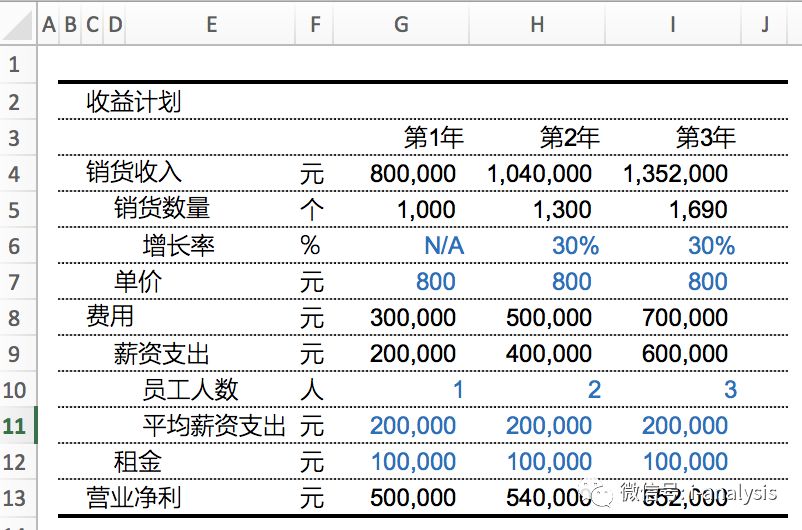Click the 租金 label

(x=138, y=461)
